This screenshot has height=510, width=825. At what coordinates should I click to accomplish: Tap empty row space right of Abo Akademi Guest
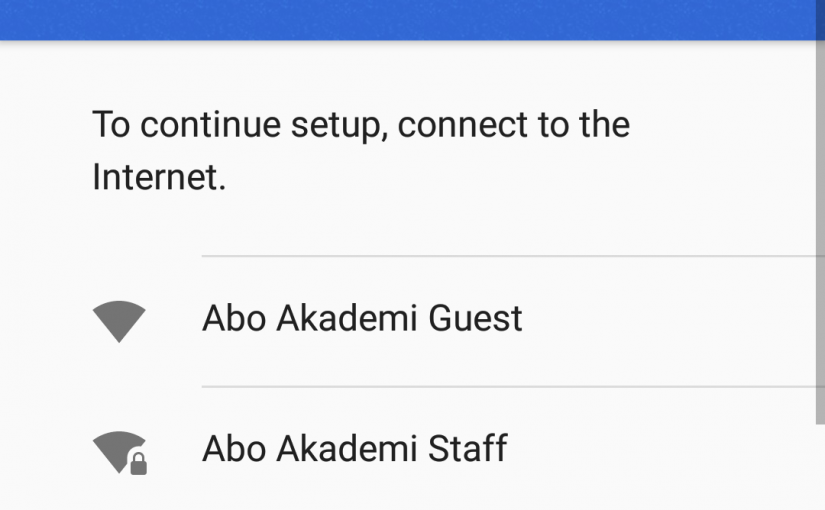click(x=668, y=322)
